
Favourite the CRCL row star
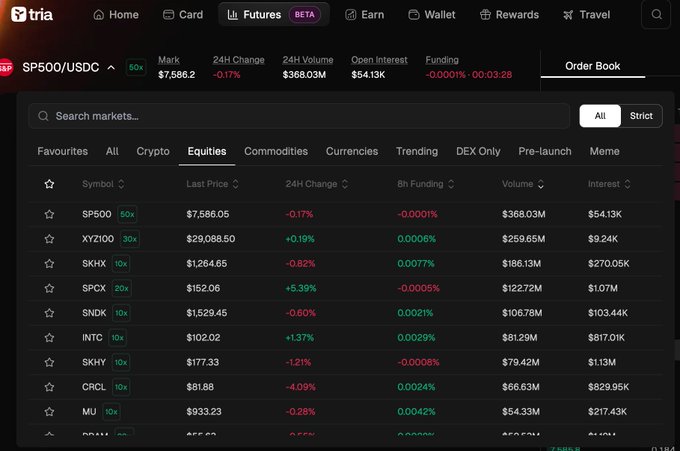click(49, 387)
